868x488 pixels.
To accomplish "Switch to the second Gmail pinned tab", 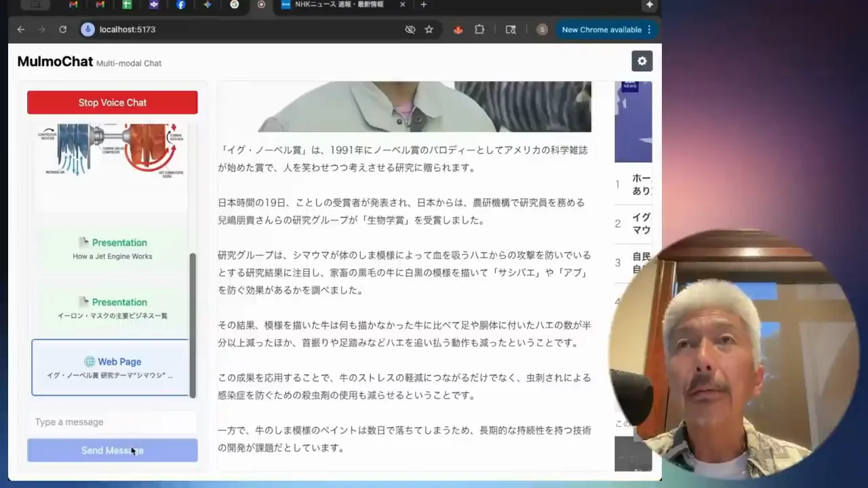I will click(100, 5).
